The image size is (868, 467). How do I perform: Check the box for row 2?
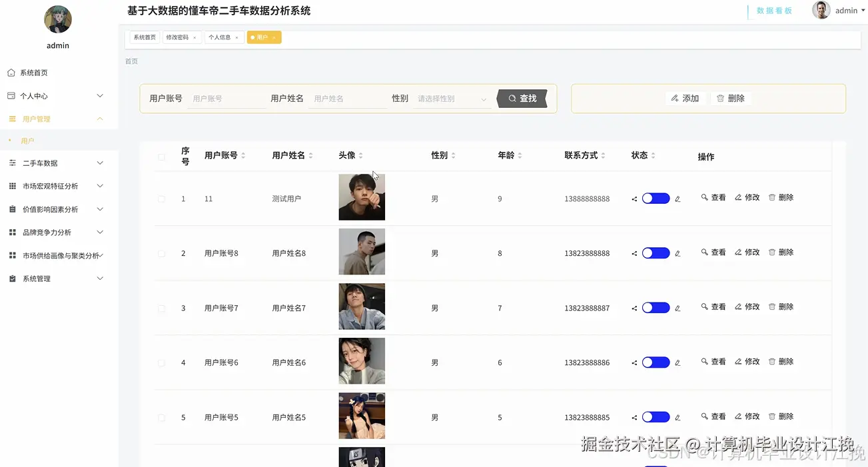(161, 254)
